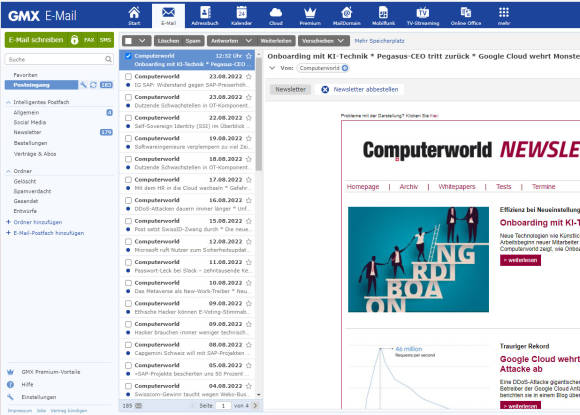Open the Allgemein mailbox
This screenshot has width=580, height=415.
(x=26, y=112)
